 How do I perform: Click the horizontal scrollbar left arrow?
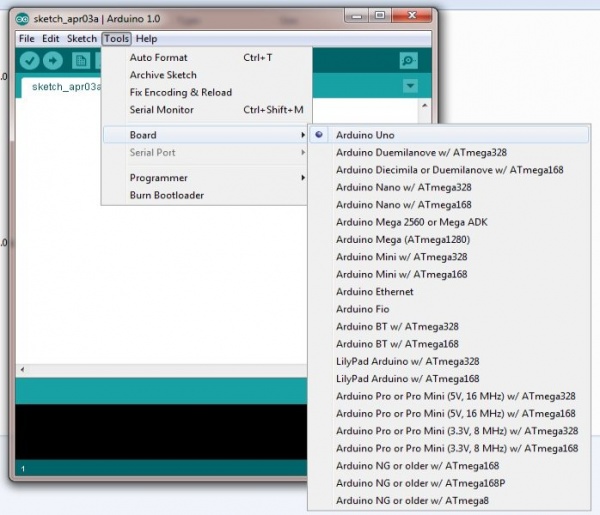tap(22, 370)
